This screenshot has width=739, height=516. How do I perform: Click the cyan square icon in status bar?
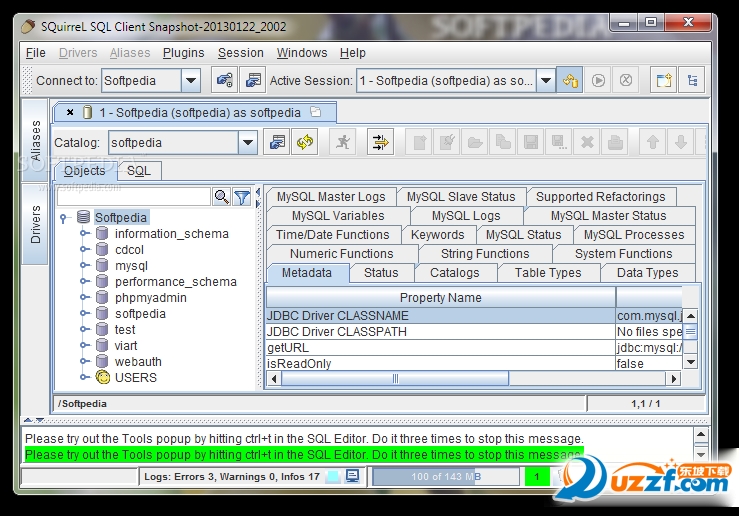(333, 476)
